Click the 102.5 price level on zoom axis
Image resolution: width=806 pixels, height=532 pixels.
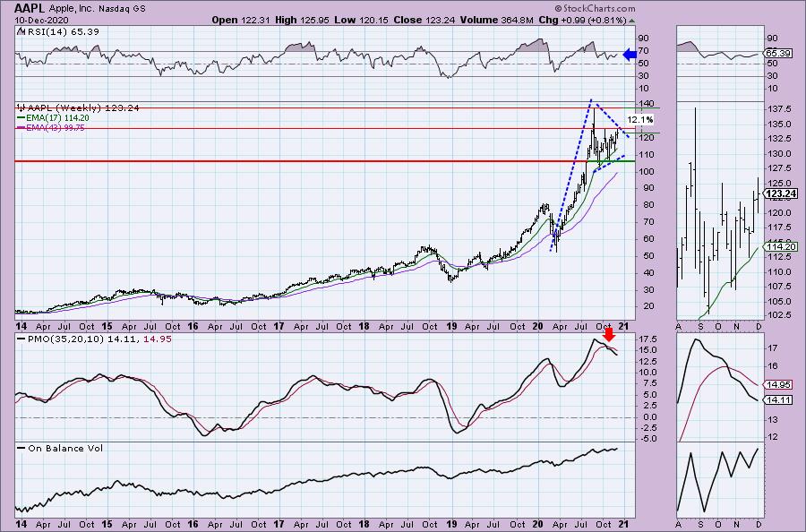coord(779,314)
